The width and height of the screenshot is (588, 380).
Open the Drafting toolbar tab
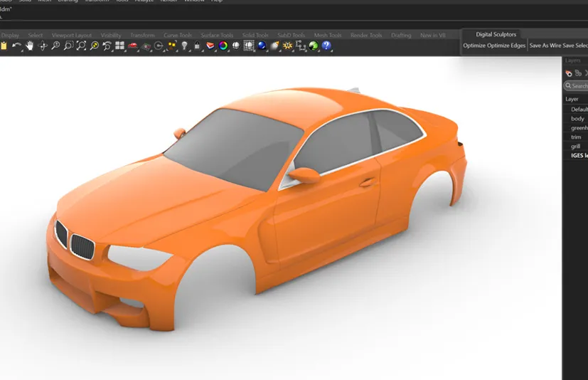tap(401, 35)
